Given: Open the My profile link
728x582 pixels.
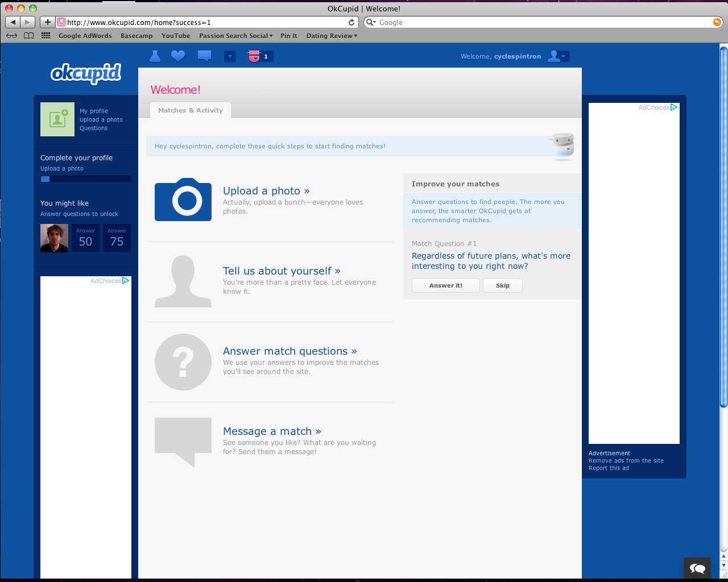Looking at the screenshot, I should coord(94,111).
